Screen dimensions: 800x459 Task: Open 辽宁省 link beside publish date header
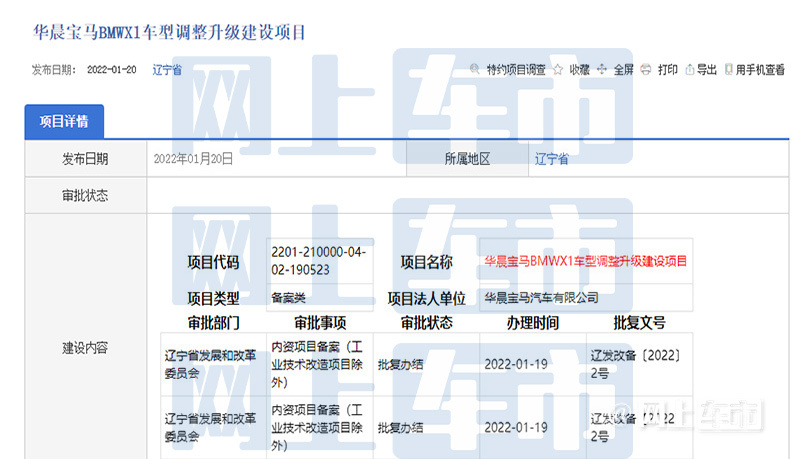167,70
